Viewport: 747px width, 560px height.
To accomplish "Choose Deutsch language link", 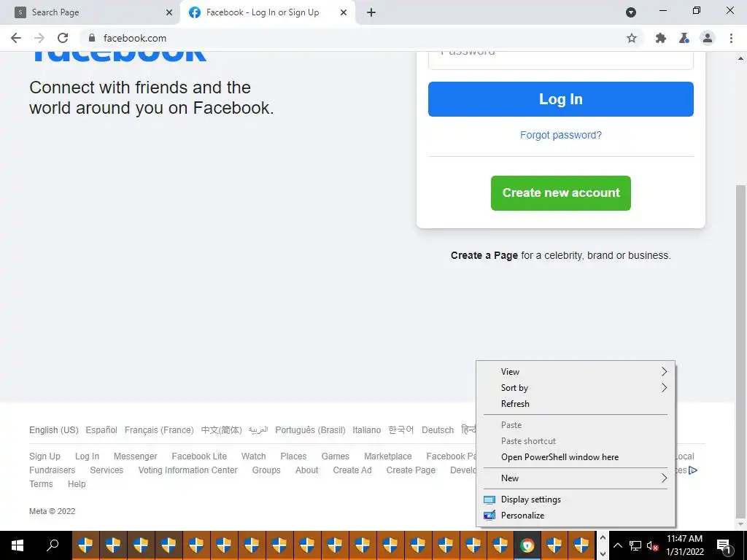I will [438, 430].
